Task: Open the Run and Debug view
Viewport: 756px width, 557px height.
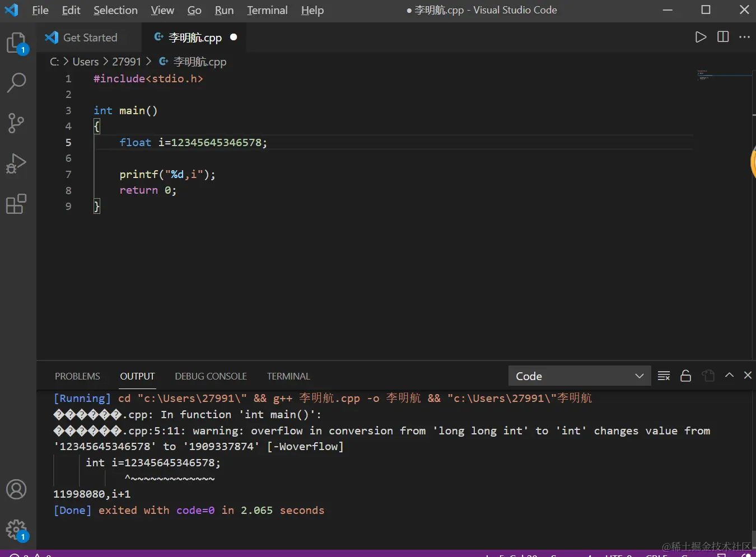Action: point(16,163)
